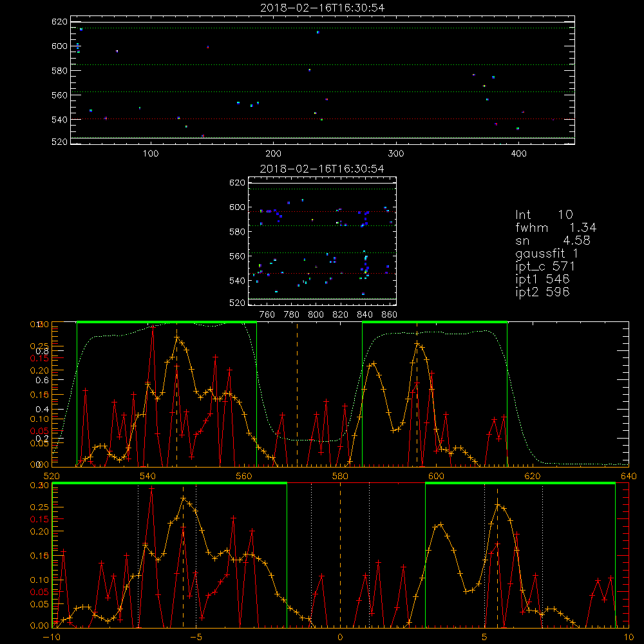
Task: Click the 'ipt1 546' parameter line
Action: click(542, 279)
